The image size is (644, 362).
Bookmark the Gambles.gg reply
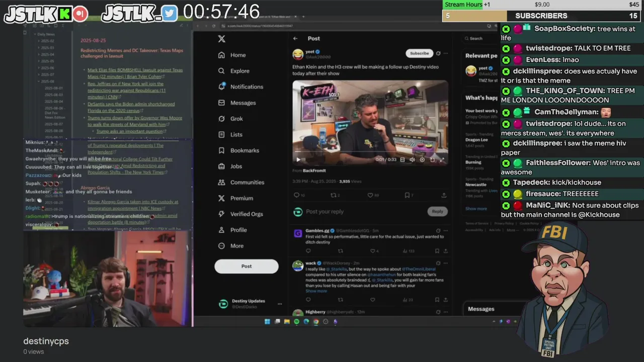click(x=437, y=251)
